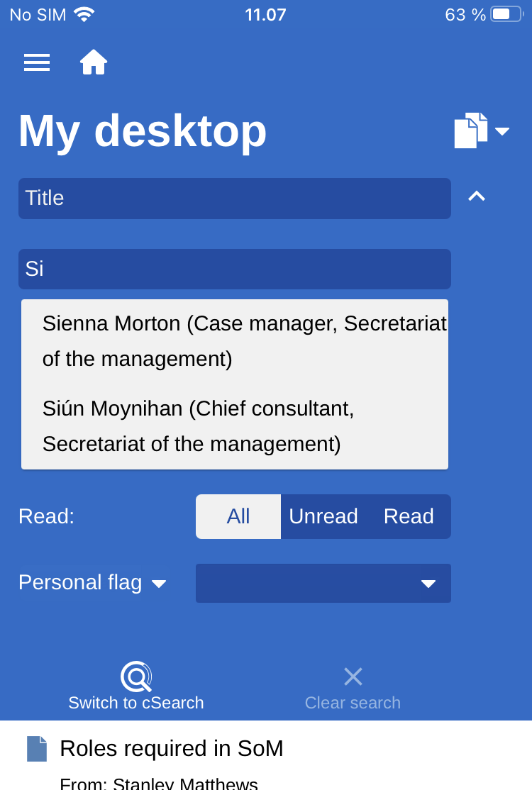Viewport: 532px width, 790px height.
Task: Open the dropdown arrow next to documents icon
Action: click(502, 131)
